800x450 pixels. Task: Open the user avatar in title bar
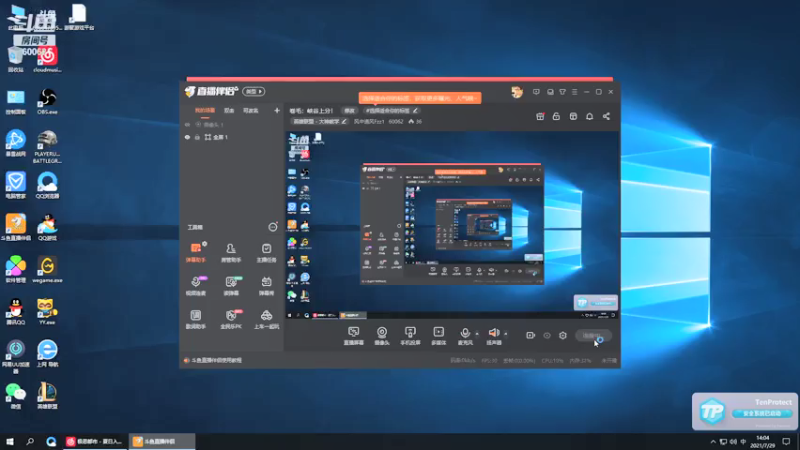517,92
